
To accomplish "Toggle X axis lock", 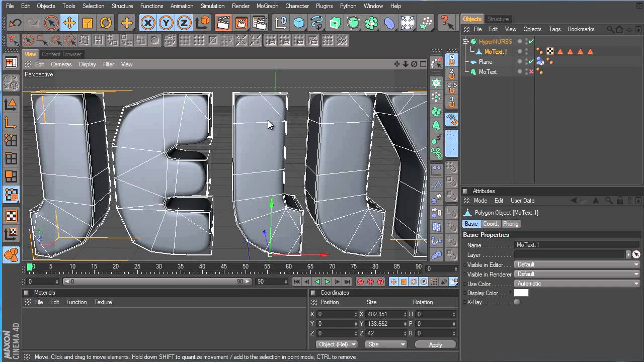I will pos(147,23).
